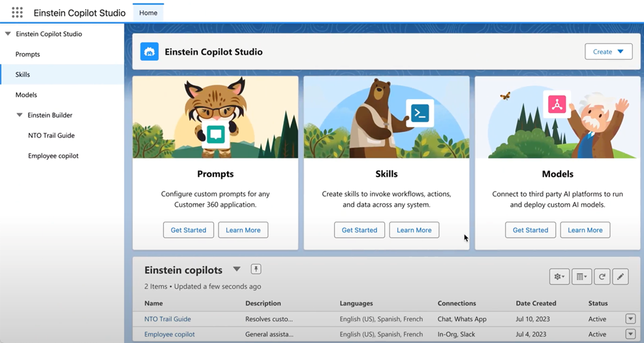Click the 'In-Org, Slack' connections cell
Image resolution: width=644 pixels, height=343 pixels.
(x=456, y=335)
